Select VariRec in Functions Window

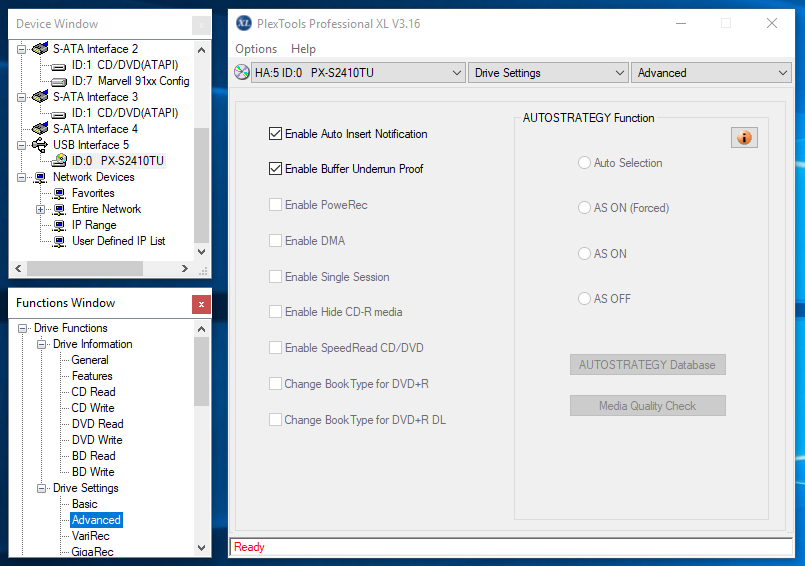[x=90, y=536]
